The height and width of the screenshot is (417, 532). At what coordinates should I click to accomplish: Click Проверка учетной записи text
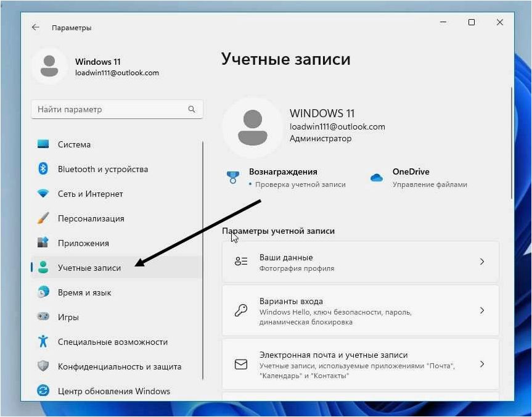[x=300, y=184]
